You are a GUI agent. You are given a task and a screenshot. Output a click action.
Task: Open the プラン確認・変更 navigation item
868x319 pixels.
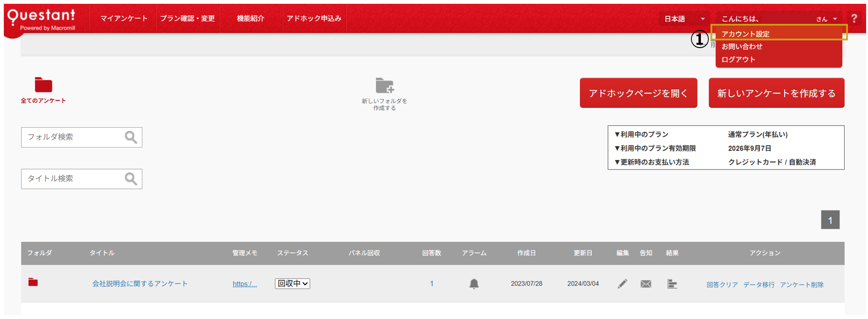click(188, 19)
